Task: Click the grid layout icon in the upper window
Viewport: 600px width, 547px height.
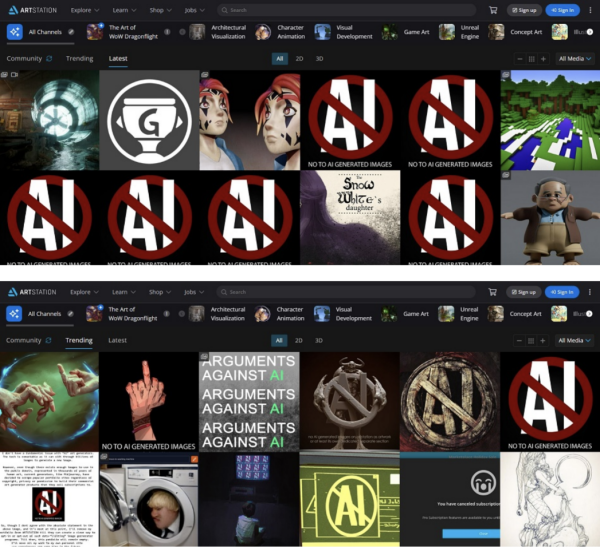Action: point(532,59)
